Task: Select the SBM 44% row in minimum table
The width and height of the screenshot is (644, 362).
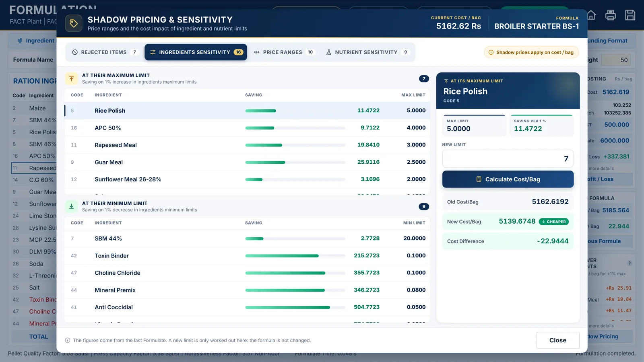Action: pos(247,239)
